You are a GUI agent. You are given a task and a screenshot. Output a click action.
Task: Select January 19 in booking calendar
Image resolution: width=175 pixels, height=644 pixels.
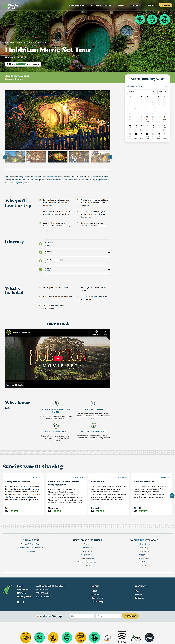point(136,128)
